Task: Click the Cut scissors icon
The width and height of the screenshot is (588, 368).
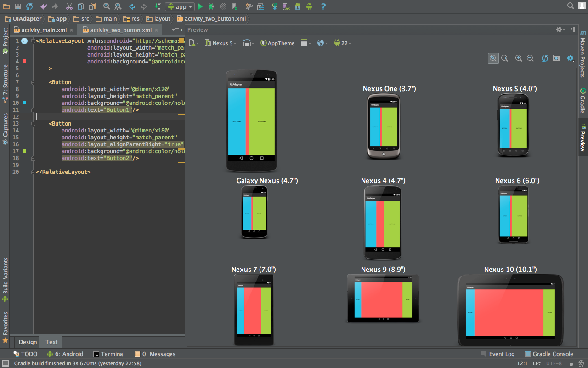Action: (69, 6)
